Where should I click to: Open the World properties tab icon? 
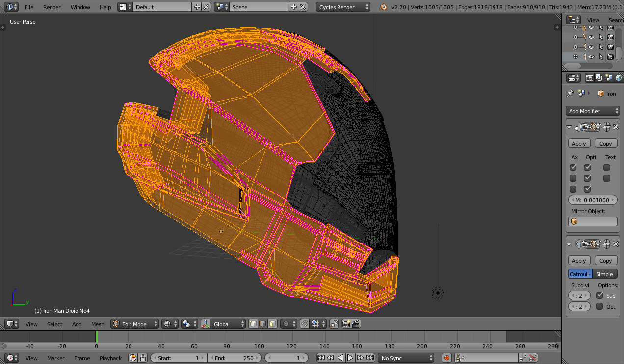pos(618,77)
